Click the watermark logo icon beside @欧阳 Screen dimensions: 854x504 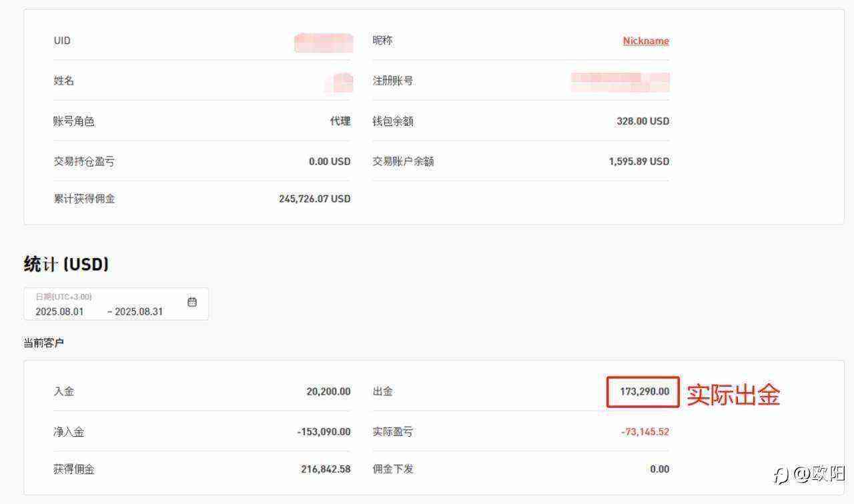781,475
